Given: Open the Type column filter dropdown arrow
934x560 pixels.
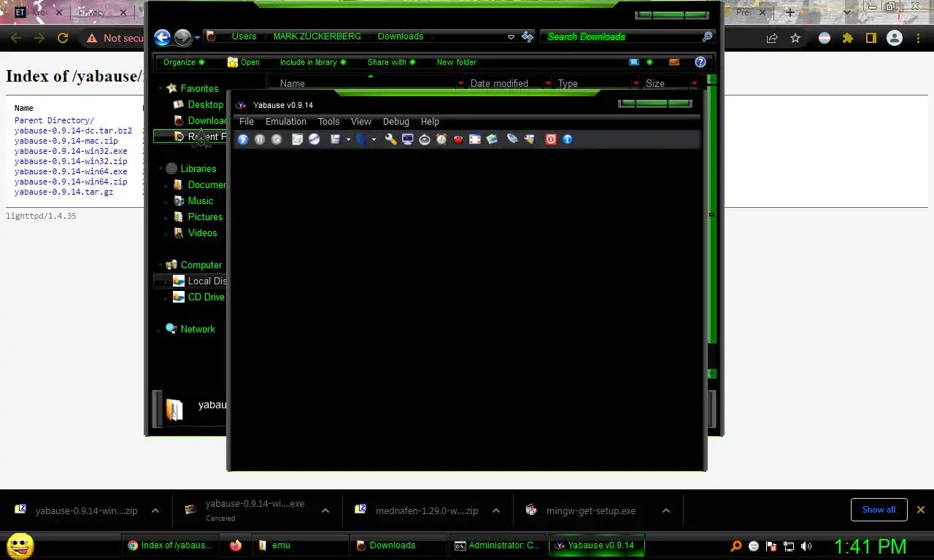Looking at the screenshot, I should (636, 83).
